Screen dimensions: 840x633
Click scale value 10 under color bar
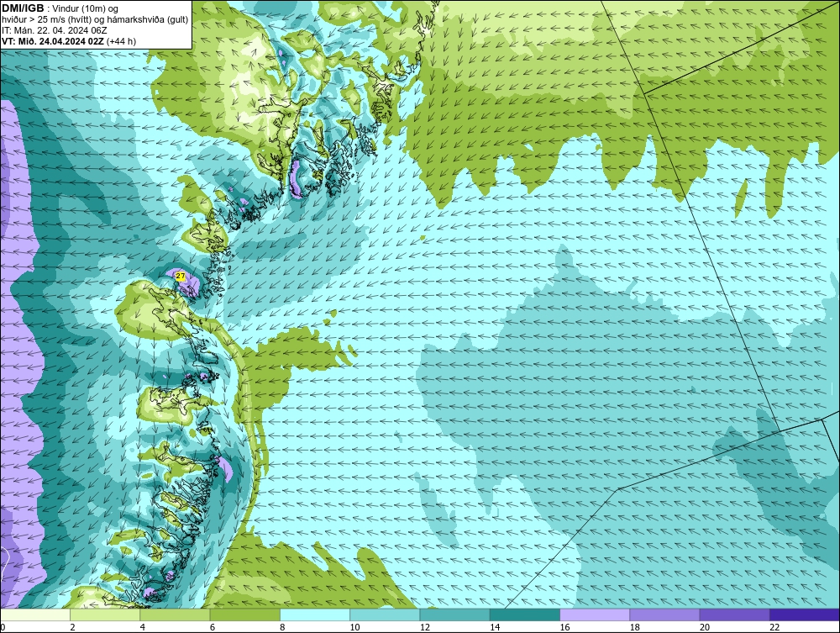[x=354, y=627]
